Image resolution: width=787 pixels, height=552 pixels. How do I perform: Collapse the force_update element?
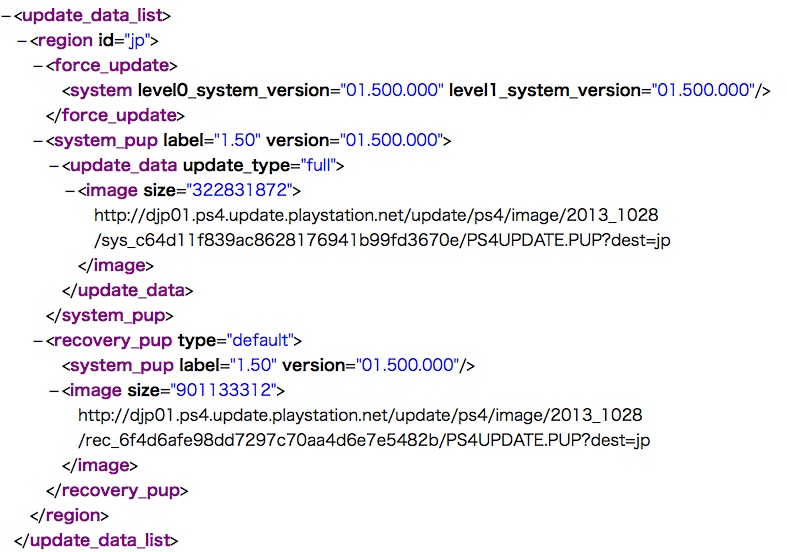point(38,65)
